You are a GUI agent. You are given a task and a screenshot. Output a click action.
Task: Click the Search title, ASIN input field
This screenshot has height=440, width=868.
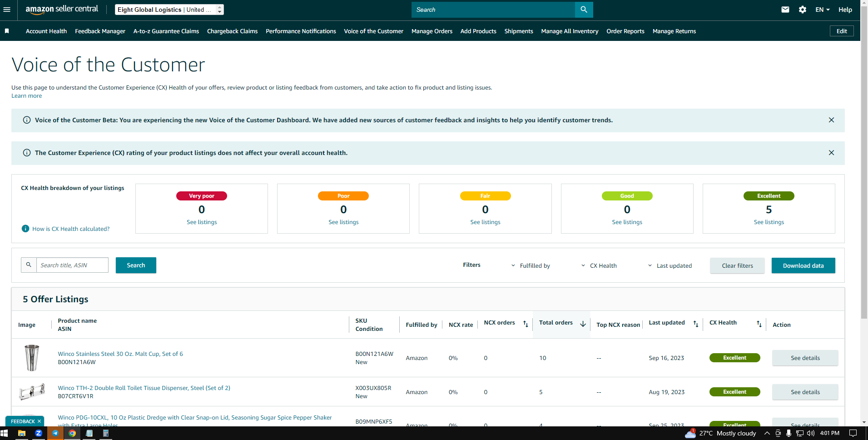click(72, 265)
